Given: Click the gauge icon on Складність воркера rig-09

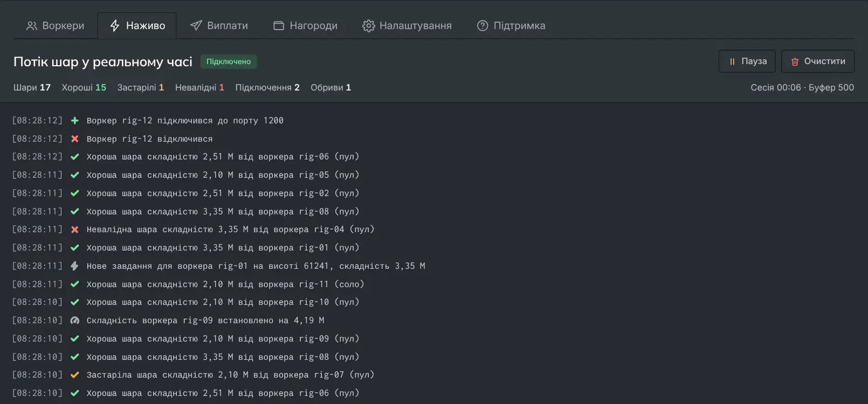Looking at the screenshot, I should point(75,321).
